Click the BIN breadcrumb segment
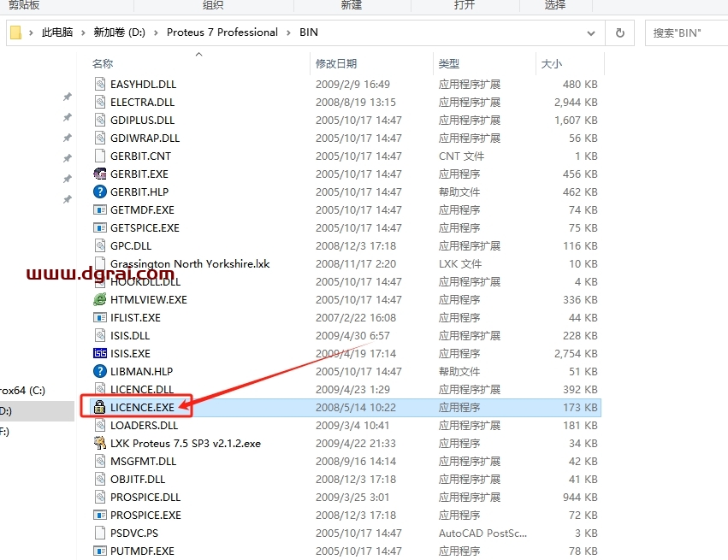This screenshot has width=728, height=560. point(309,32)
